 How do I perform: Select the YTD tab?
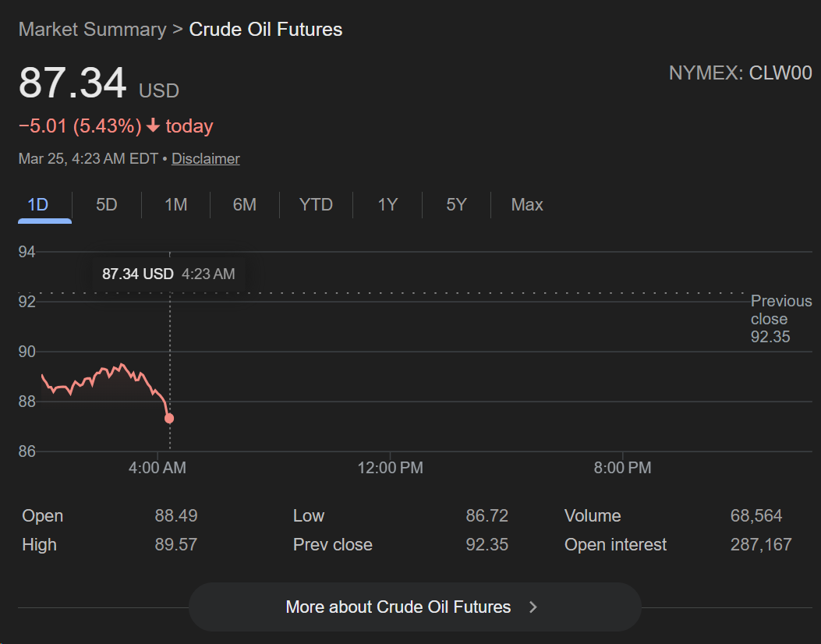(x=316, y=205)
